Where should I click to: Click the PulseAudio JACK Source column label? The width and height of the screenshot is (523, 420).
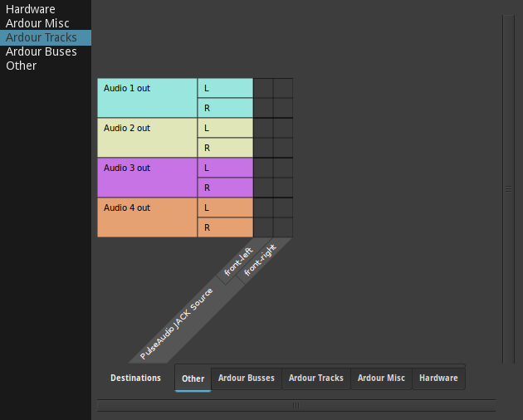pyautogui.click(x=176, y=323)
